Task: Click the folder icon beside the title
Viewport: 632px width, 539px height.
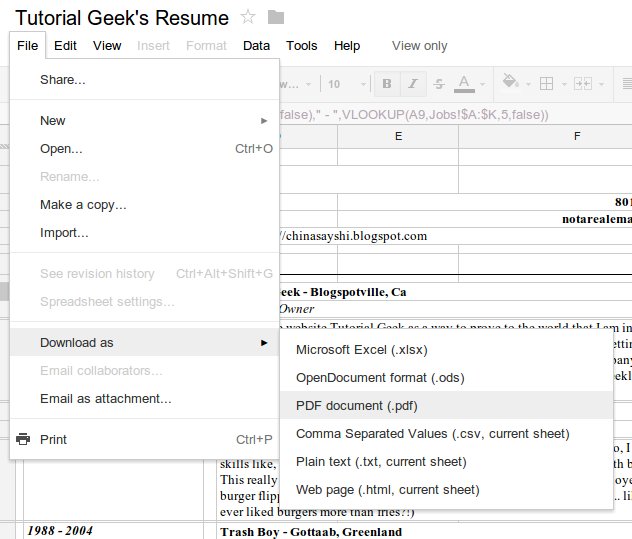Action: (276, 17)
